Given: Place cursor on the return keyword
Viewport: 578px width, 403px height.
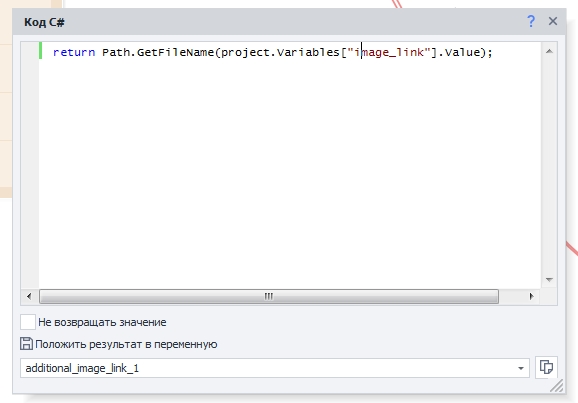Looking at the screenshot, I should tap(74, 52).
